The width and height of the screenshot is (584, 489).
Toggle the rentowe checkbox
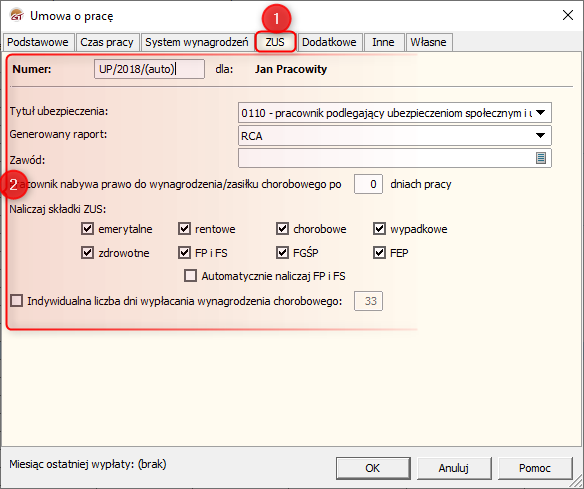[184, 229]
